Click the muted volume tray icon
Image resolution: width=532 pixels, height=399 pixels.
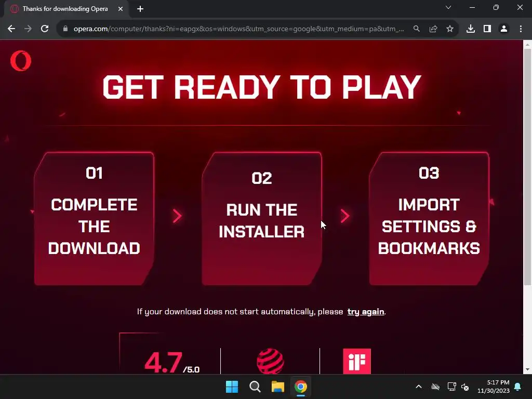coord(465,387)
